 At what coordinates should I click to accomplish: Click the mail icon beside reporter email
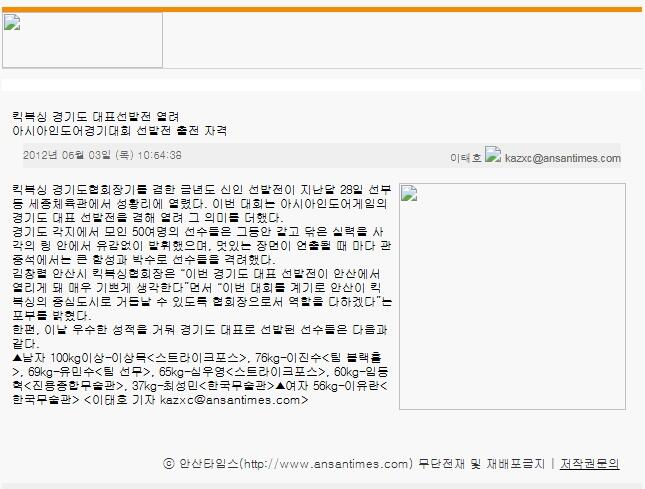pyautogui.click(x=492, y=156)
